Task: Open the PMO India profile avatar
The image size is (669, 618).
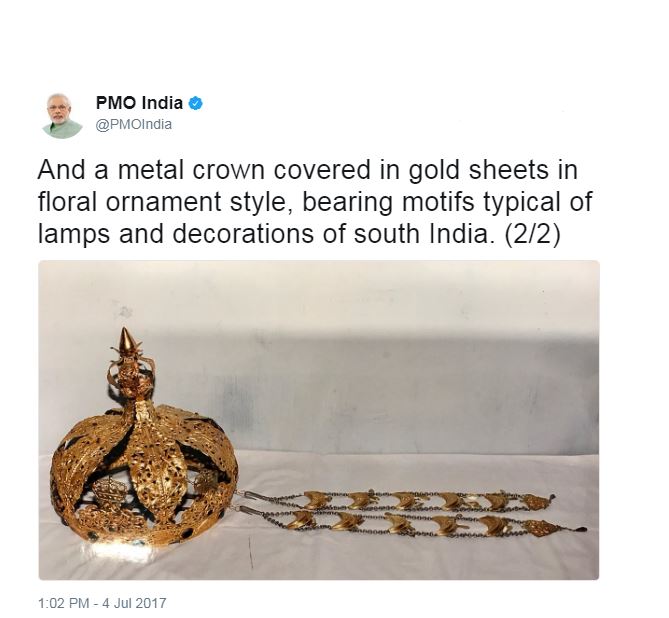Action: click(x=62, y=116)
